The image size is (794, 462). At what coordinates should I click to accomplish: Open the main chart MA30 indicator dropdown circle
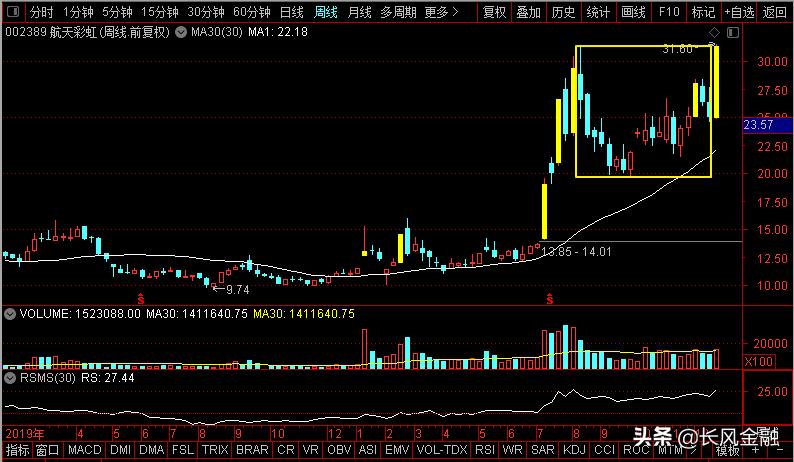click(181, 32)
